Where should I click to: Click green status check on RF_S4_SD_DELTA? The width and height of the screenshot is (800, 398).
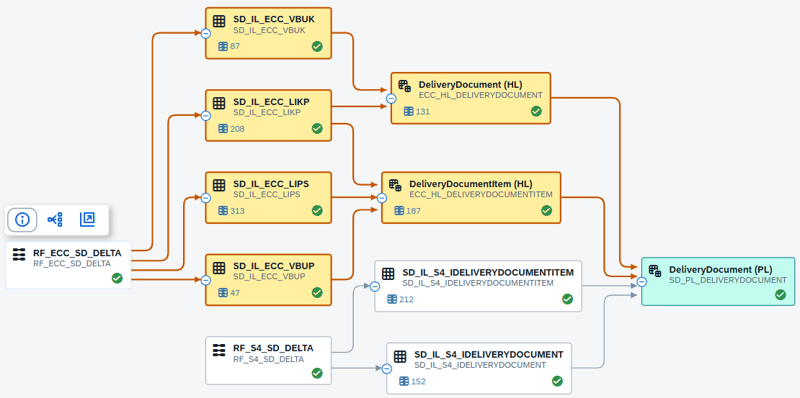pos(317,374)
